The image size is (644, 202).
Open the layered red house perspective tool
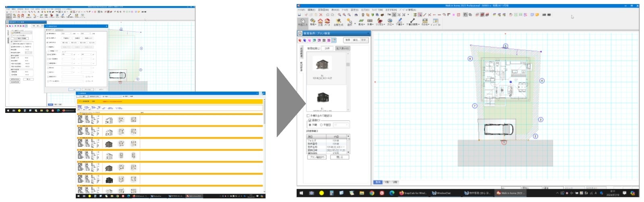click(x=327, y=21)
